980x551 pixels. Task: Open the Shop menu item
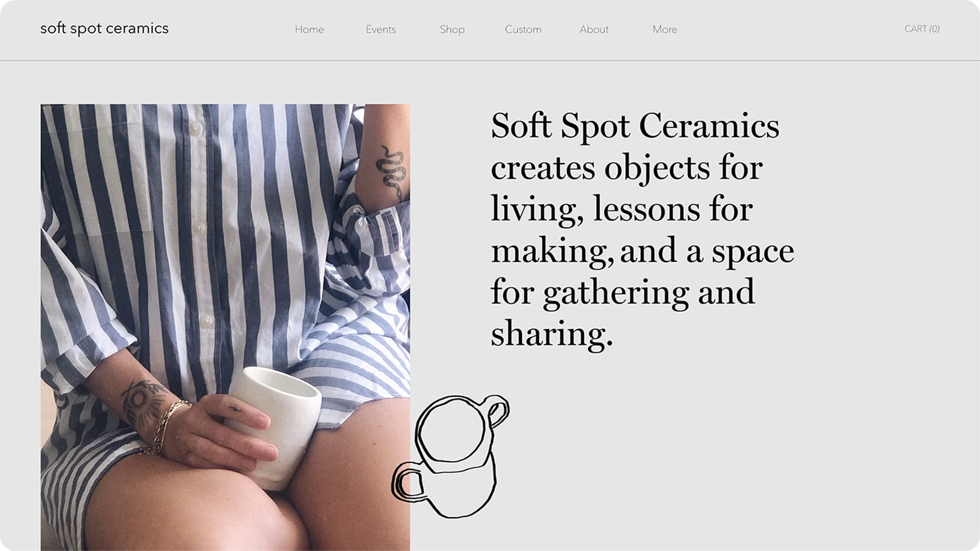(452, 30)
